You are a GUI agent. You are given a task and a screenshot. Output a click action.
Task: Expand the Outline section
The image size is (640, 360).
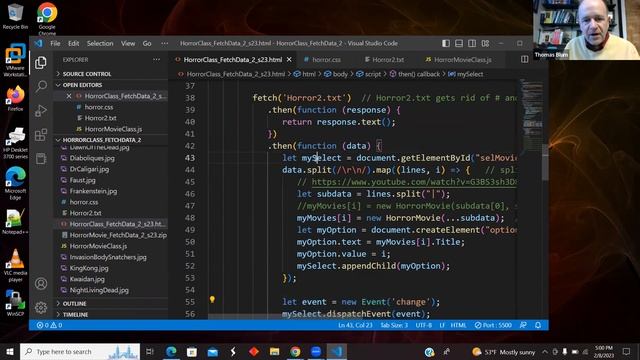click(111, 304)
